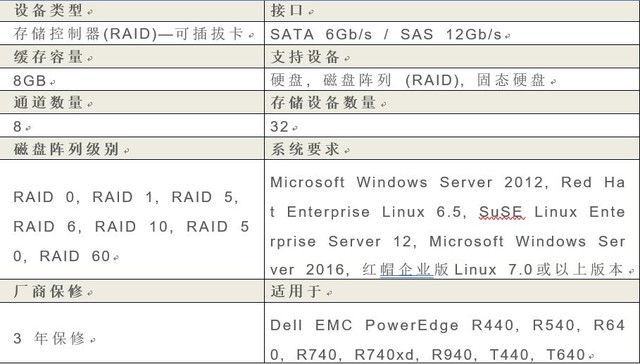Click the RAID 0, RAID 1, RAID 5 text

[x=126, y=198]
